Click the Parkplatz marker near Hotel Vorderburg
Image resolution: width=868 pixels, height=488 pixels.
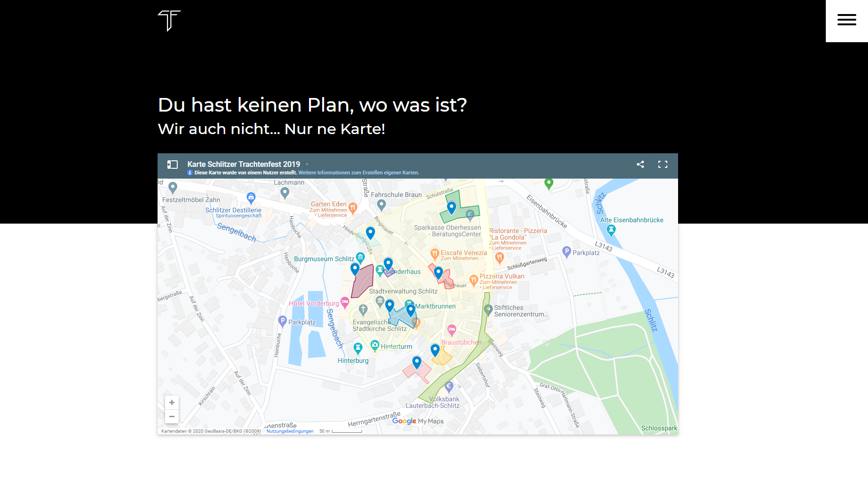282,321
